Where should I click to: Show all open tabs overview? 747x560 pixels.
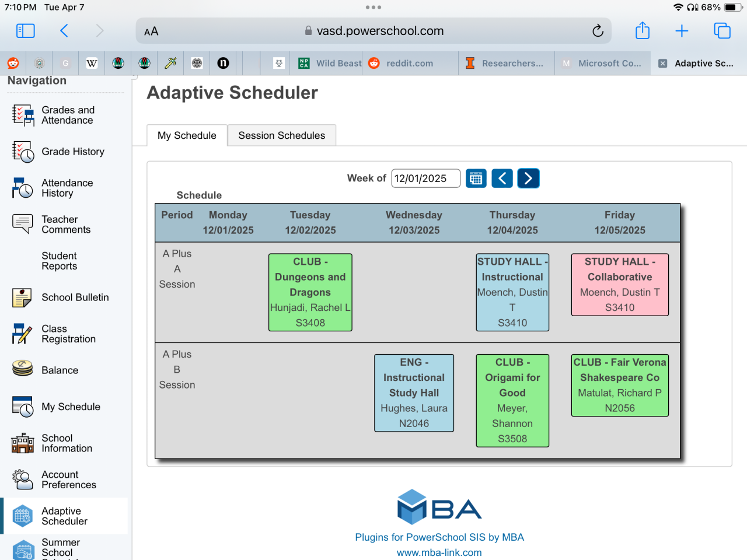(x=722, y=31)
